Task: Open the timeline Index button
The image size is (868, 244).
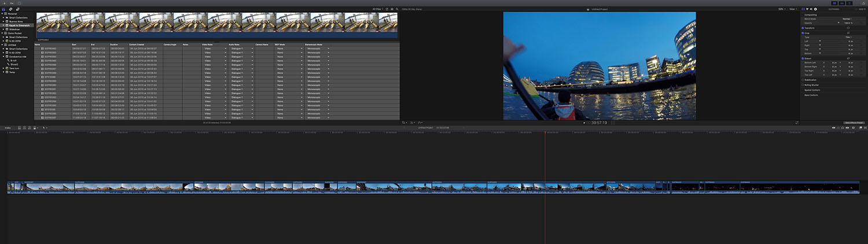Action: (8, 127)
